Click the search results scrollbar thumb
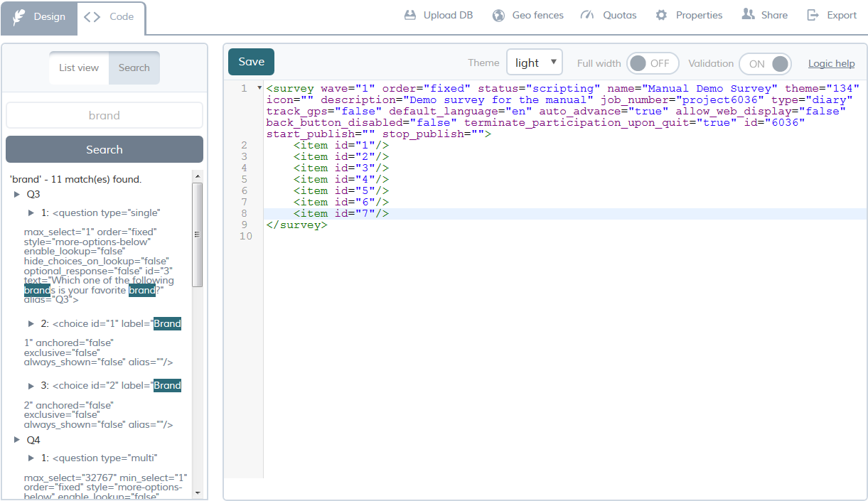The height and width of the screenshot is (501, 868). pos(198,235)
